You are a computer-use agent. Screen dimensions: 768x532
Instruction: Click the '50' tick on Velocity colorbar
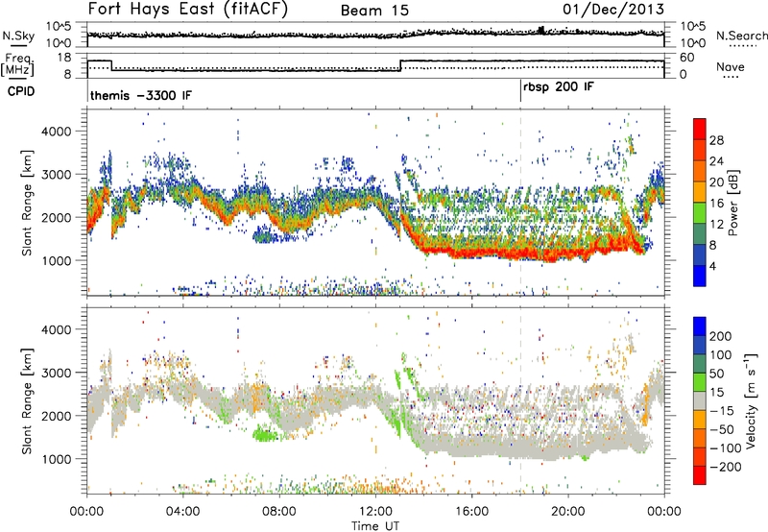coord(716,374)
